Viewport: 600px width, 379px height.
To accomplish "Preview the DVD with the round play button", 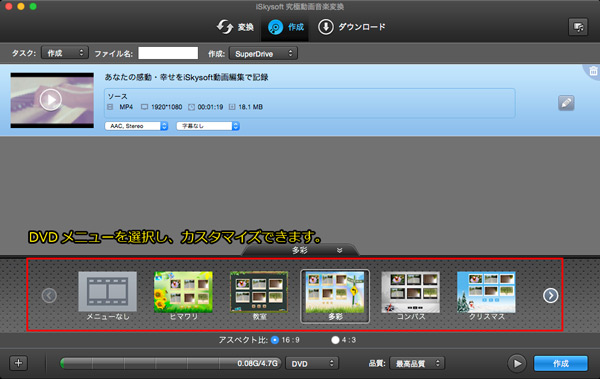I will (x=517, y=363).
